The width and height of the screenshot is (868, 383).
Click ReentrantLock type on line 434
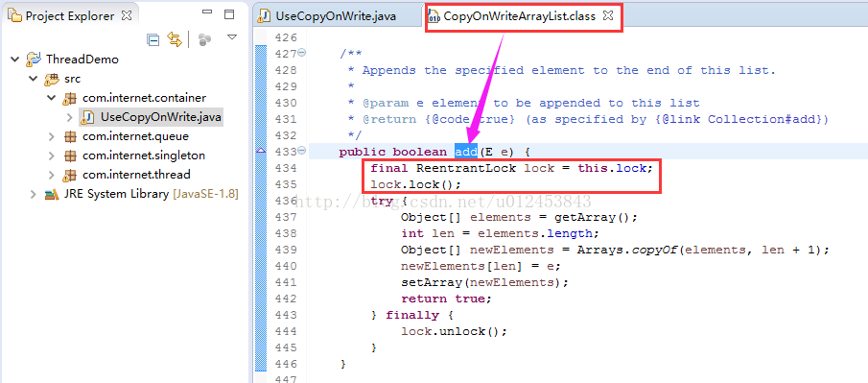point(466,168)
